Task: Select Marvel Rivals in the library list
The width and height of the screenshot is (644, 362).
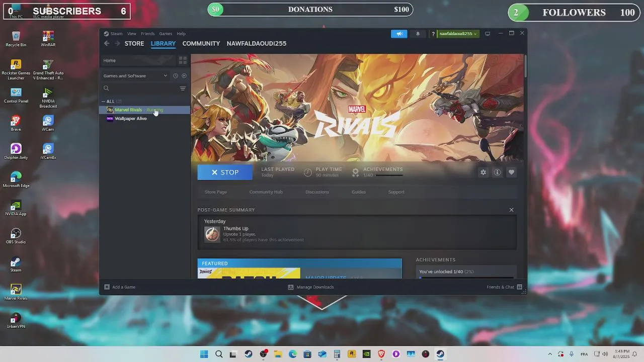Action: coord(145,110)
